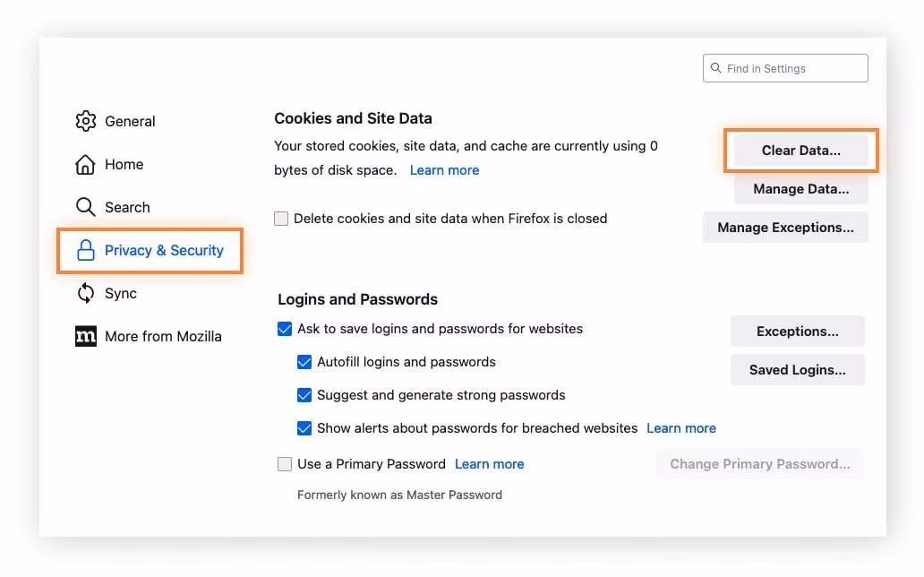Screen dimensions: 924x577
Task: Open the Manage Data... dialog
Action: [800, 189]
